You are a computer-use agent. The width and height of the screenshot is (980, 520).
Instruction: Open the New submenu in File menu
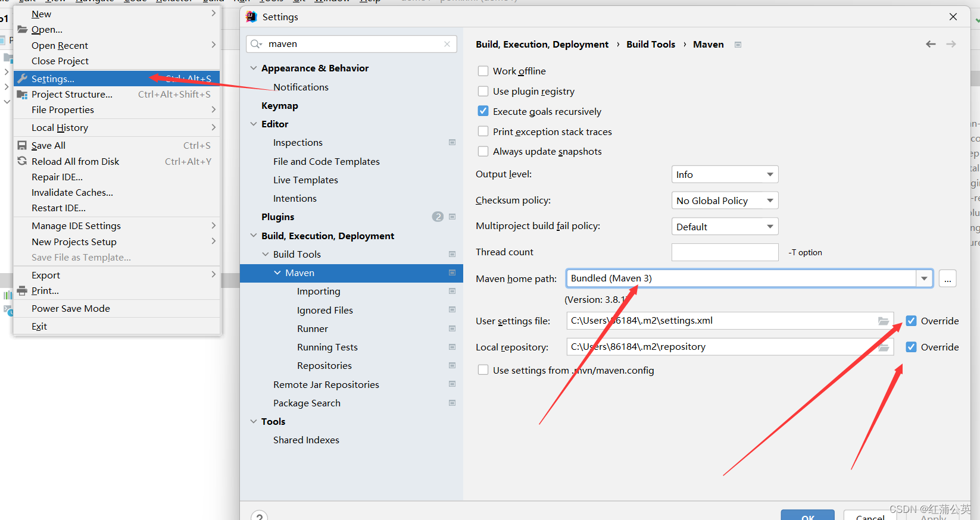click(x=117, y=14)
